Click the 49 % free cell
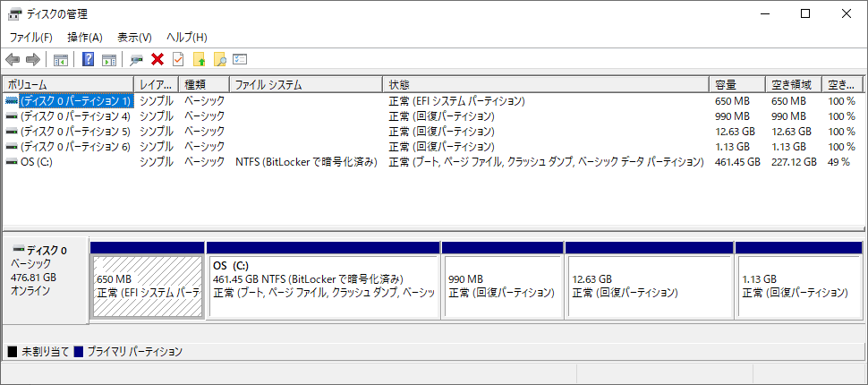Image resolution: width=868 pixels, height=385 pixels. [838, 162]
